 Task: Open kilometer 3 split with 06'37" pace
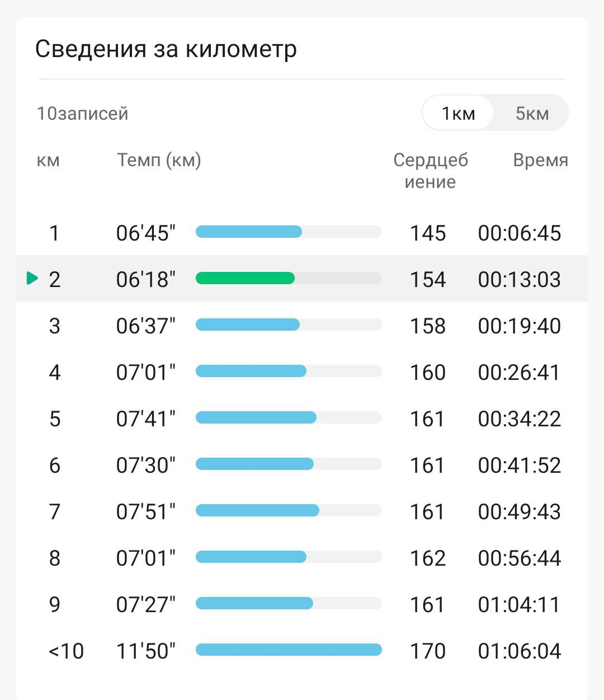pos(302,326)
